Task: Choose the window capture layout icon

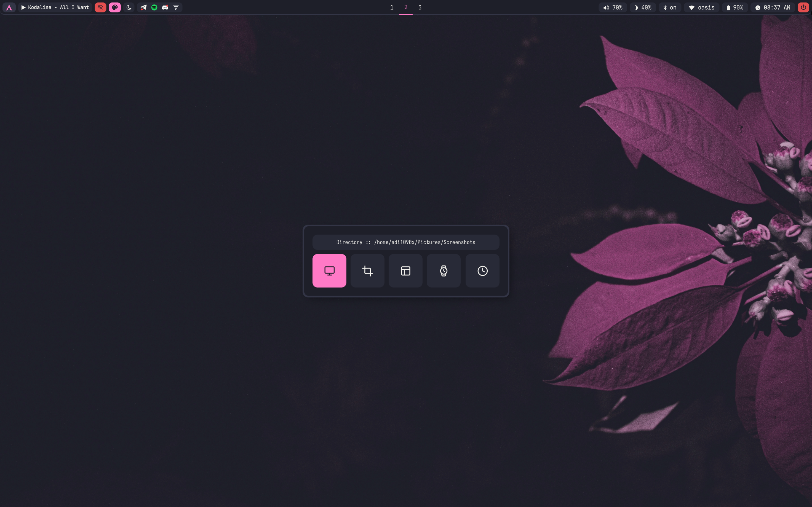Action: (405, 271)
